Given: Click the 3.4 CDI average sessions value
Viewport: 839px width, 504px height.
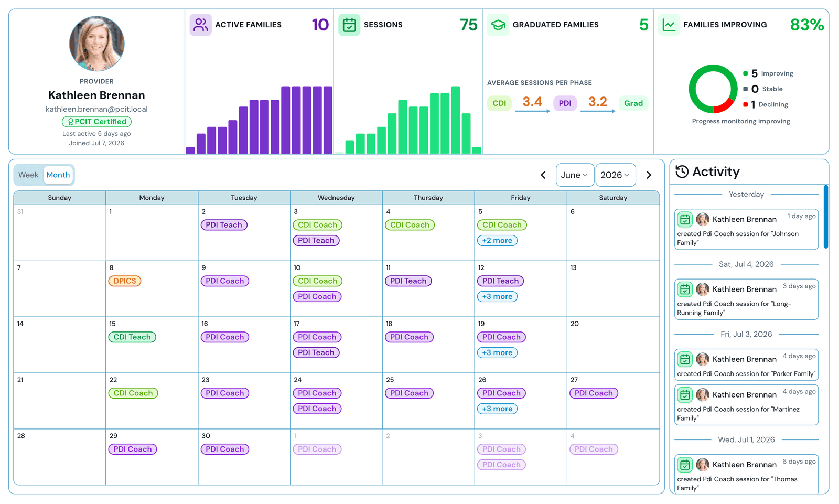Looking at the screenshot, I should (532, 102).
